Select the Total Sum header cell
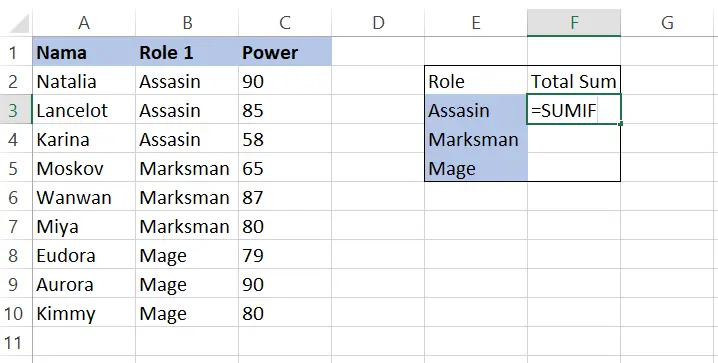This screenshot has width=718, height=363. 574,81
